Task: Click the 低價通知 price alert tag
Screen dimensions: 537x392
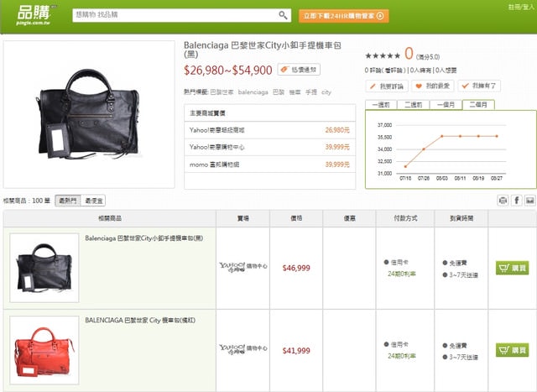Action: [300, 70]
